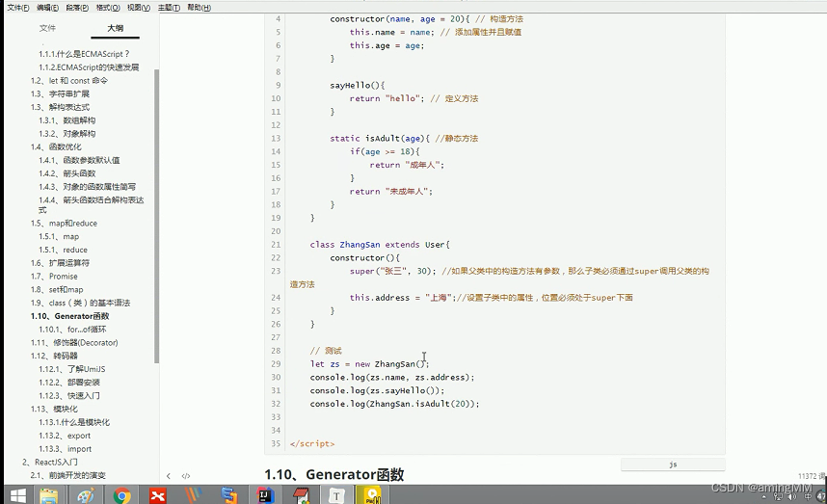Open the 文件(F) menu

click(x=18, y=8)
